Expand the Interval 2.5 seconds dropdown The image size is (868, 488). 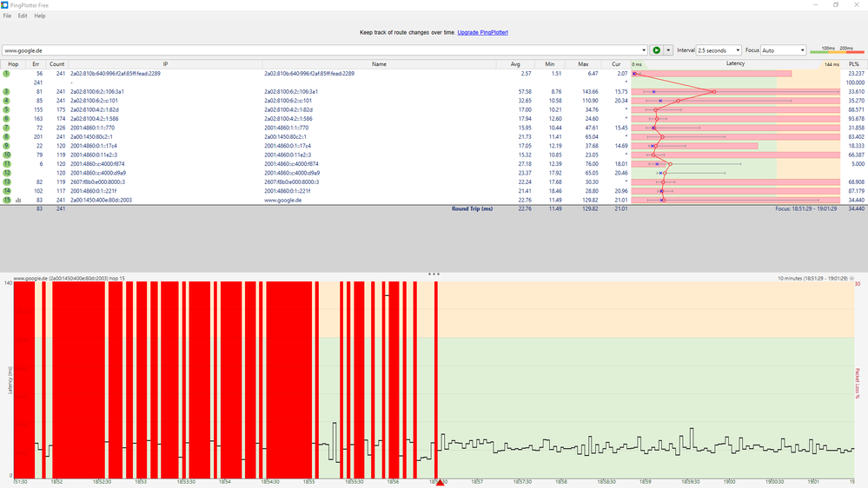coord(719,50)
